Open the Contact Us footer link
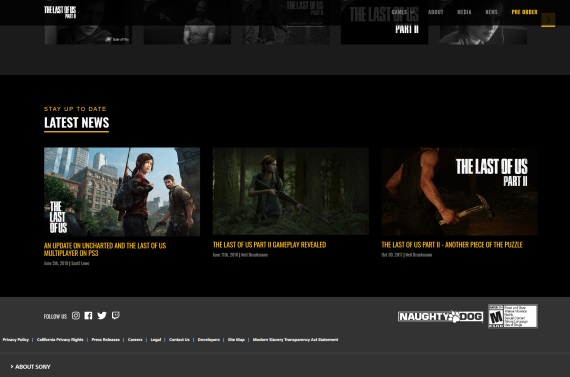The image size is (570, 377). [x=179, y=340]
